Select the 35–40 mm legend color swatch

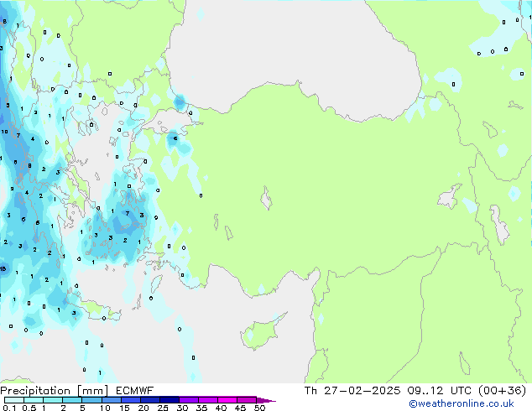pos(208,400)
